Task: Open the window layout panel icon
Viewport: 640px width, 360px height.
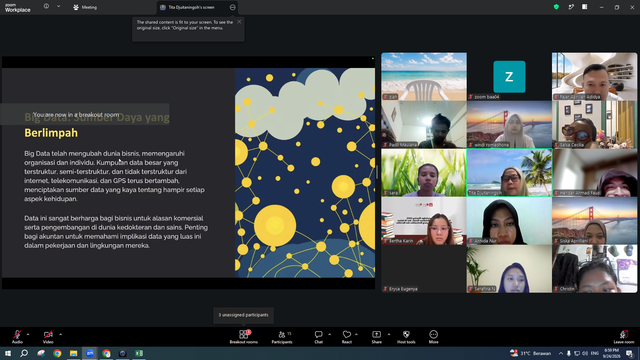Action: coord(584,7)
